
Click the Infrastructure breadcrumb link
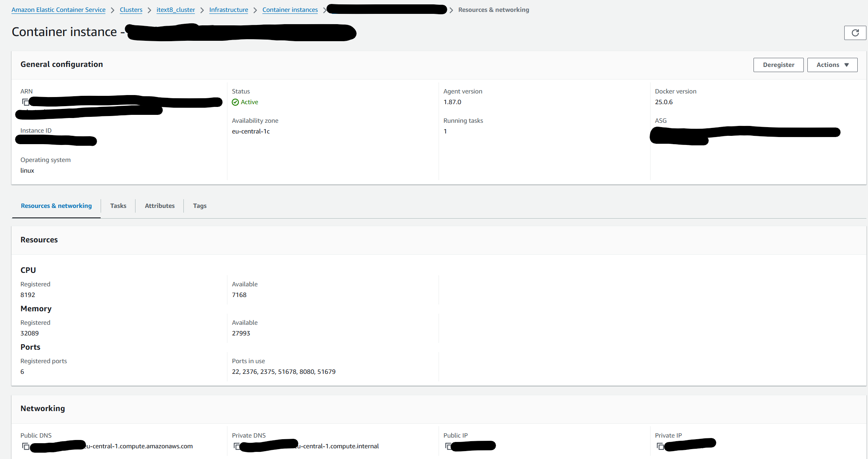[x=229, y=10]
